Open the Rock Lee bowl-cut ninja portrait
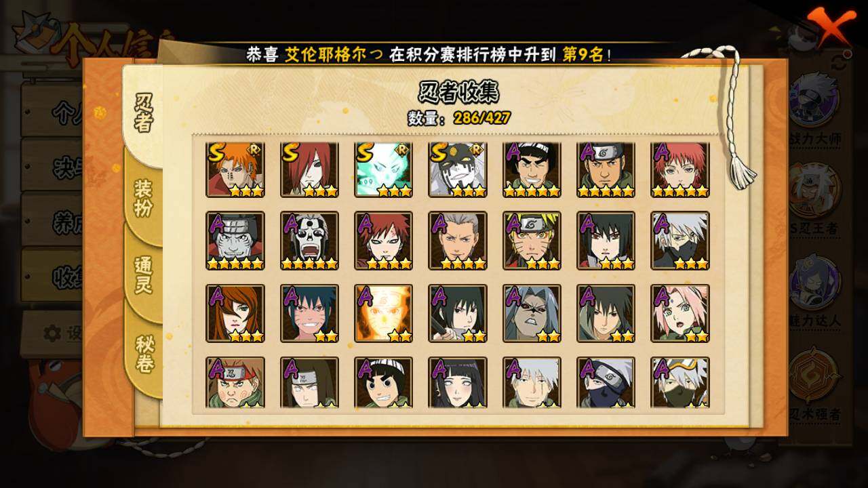 click(x=384, y=382)
